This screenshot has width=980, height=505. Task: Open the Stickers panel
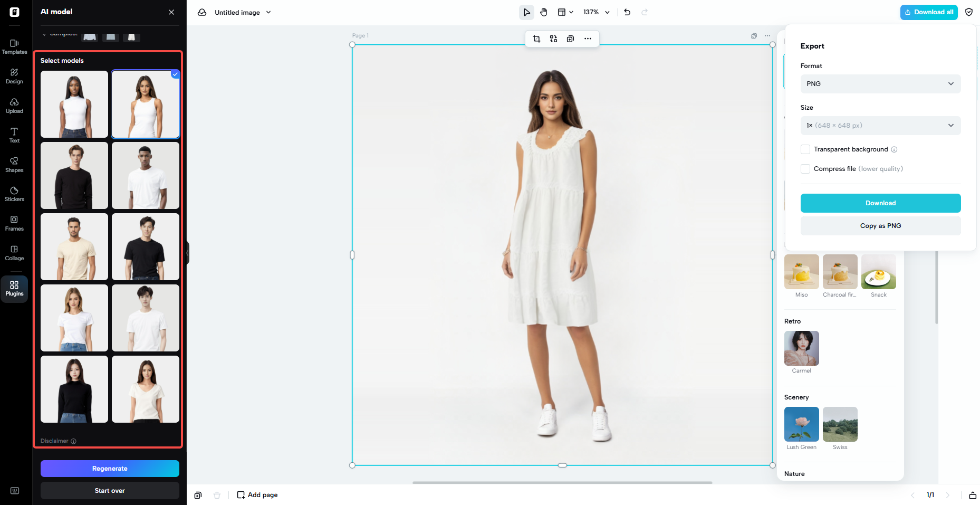[14, 194]
